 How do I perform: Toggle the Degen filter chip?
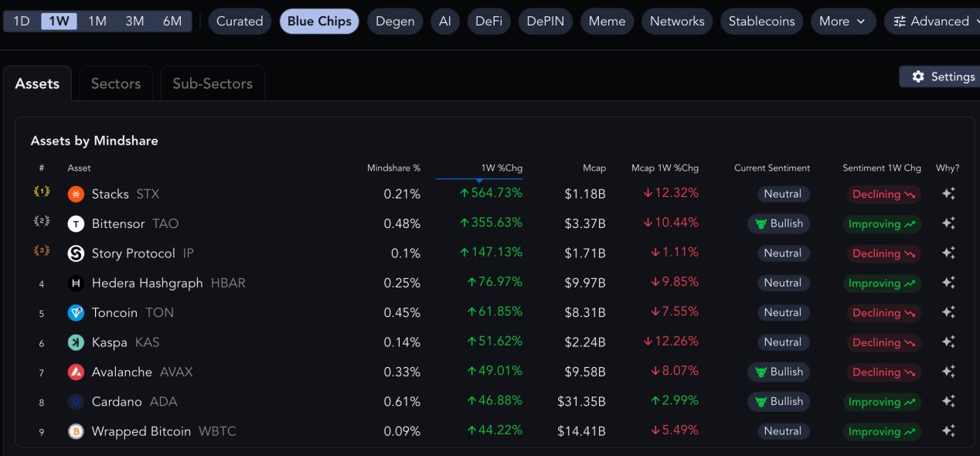click(395, 21)
